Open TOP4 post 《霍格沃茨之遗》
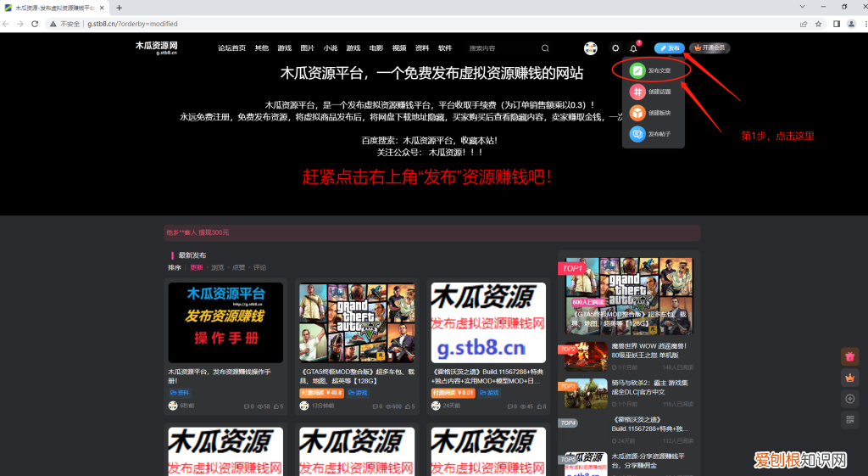 (x=650, y=424)
